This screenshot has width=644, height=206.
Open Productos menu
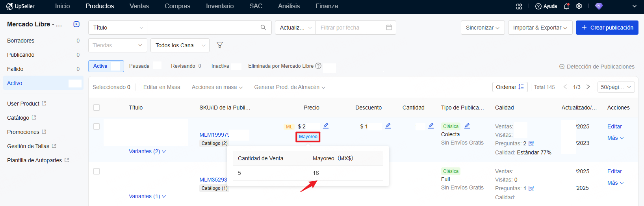click(100, 6)
